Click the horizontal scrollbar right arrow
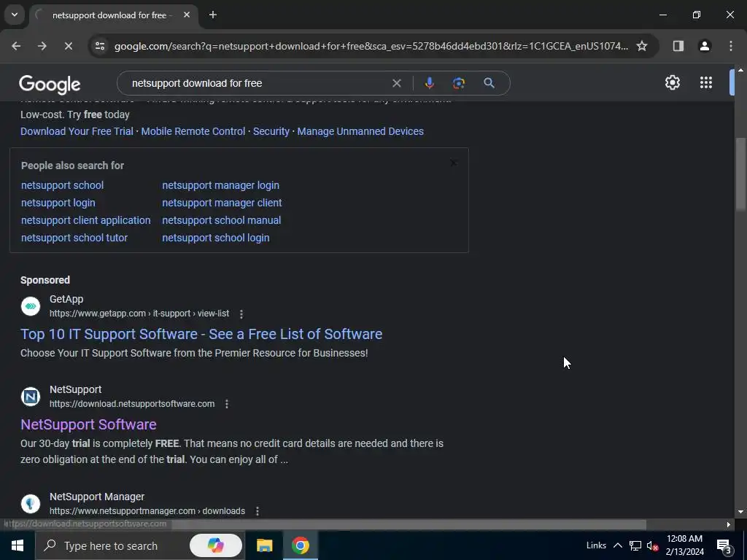The image size is (747, 560). (729, 524)
